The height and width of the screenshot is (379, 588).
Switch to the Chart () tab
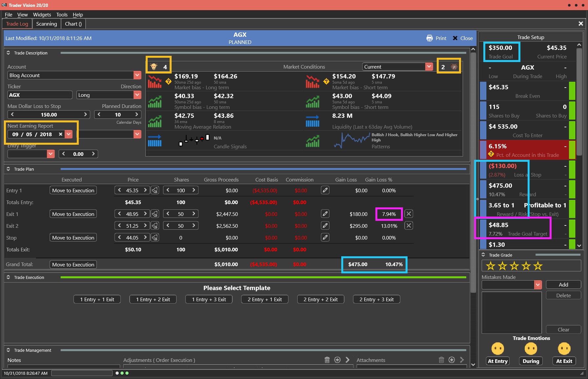(x=73, y=24)
